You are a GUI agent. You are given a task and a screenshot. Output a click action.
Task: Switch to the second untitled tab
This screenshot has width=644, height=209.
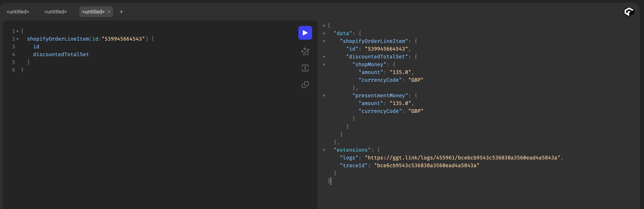(55, 12)
